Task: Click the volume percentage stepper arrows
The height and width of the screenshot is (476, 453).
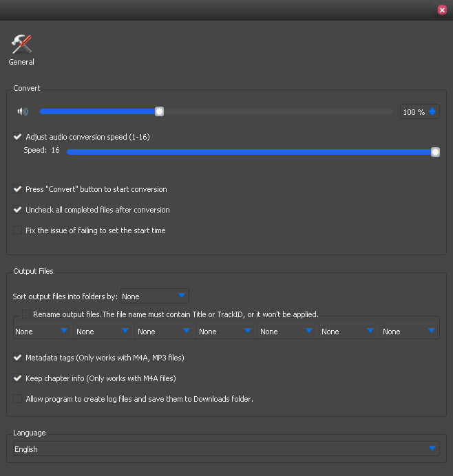Action: coord(432,111)
